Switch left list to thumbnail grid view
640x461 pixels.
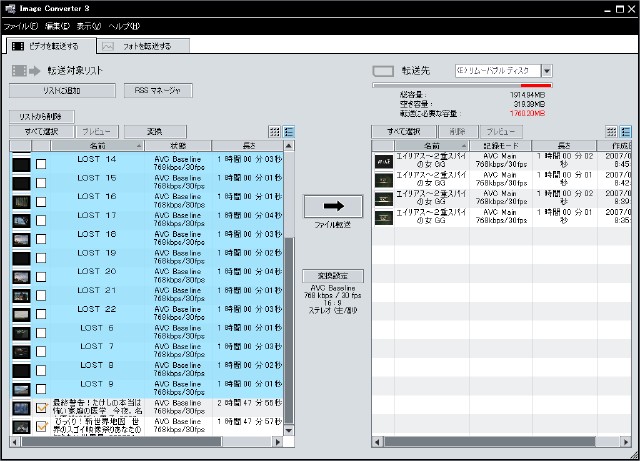[275, 132]
